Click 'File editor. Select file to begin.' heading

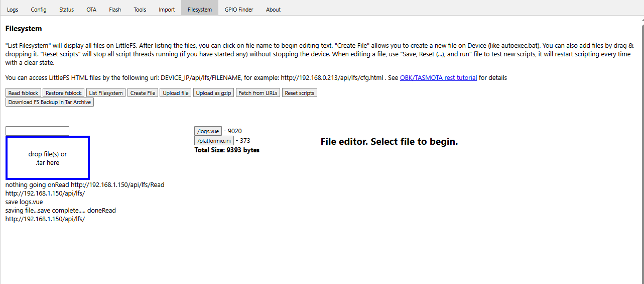389,142
